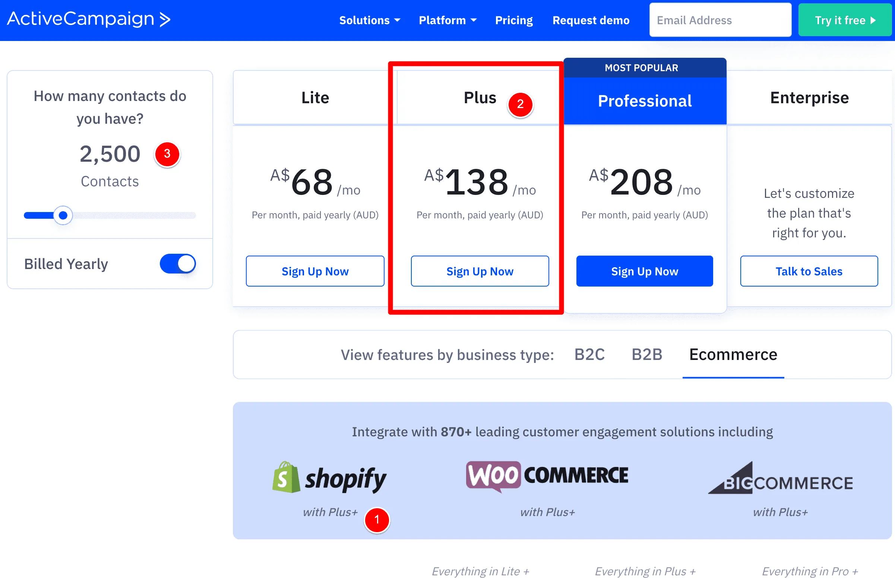This screenshot has width=895, height=588.
Task: Go to the Pricing page
Action: click(514, 20)
